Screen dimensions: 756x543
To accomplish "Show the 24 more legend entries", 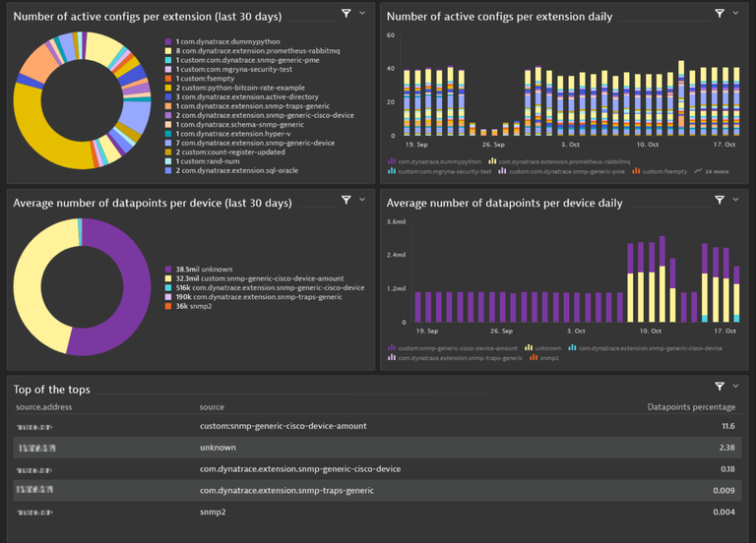I will (x=712, y=171).
